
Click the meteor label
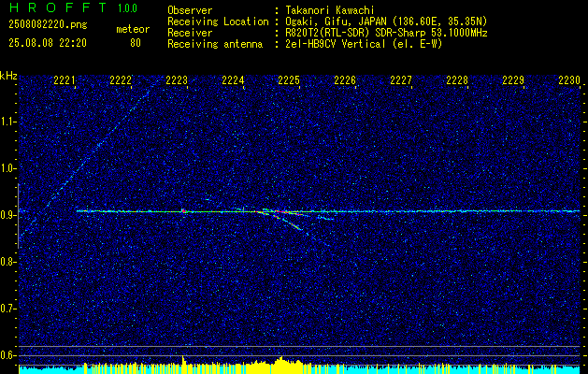tap(133, 29)
